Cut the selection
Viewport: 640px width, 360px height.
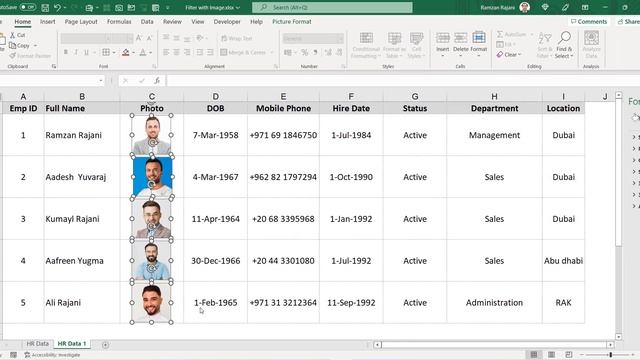click(18, 35)
